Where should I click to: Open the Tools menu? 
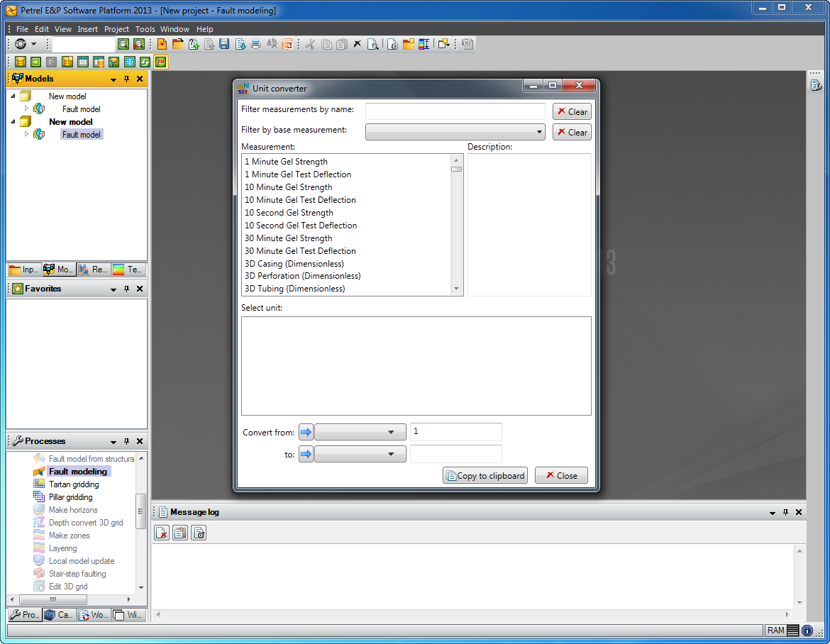tap(145, 29)
